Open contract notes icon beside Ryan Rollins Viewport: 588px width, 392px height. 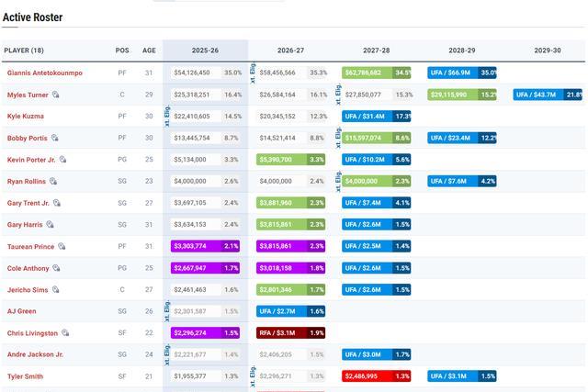(53, 182)
